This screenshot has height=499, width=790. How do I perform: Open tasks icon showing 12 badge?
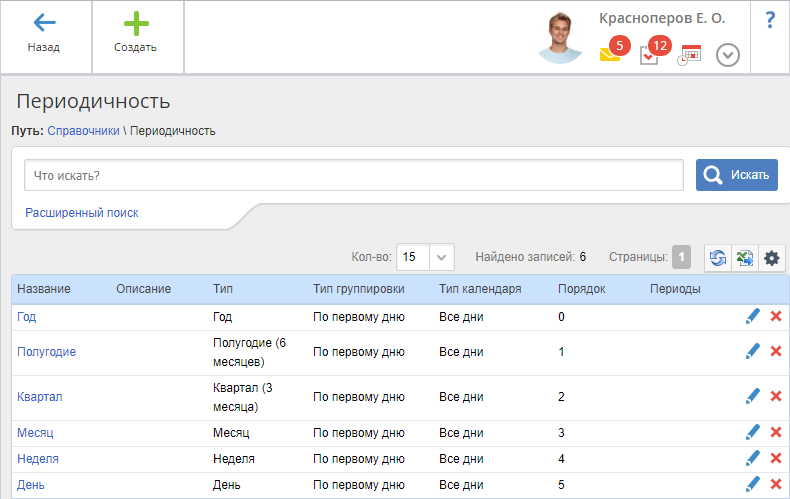(x=649, y=55)
